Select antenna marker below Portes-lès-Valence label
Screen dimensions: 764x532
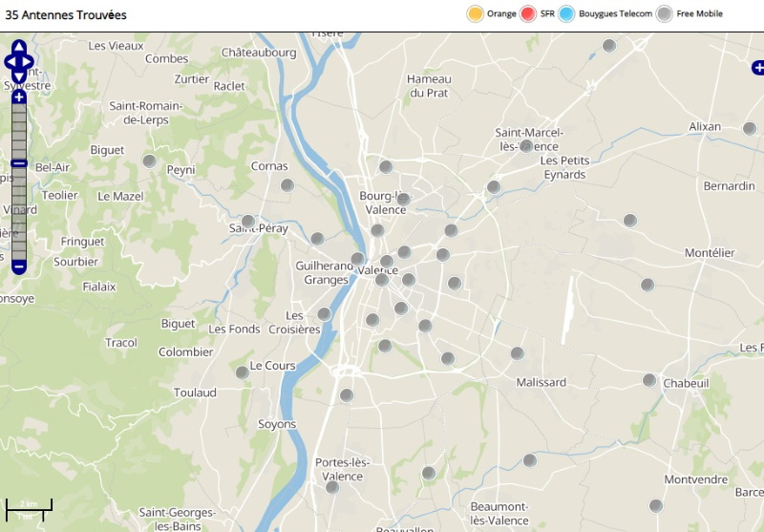(332, 487)
